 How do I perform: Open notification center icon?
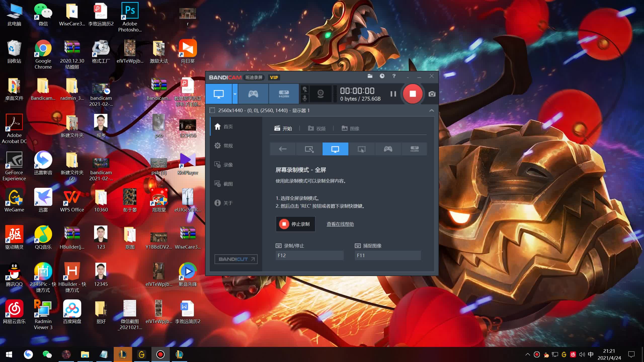tap(631, 354)
